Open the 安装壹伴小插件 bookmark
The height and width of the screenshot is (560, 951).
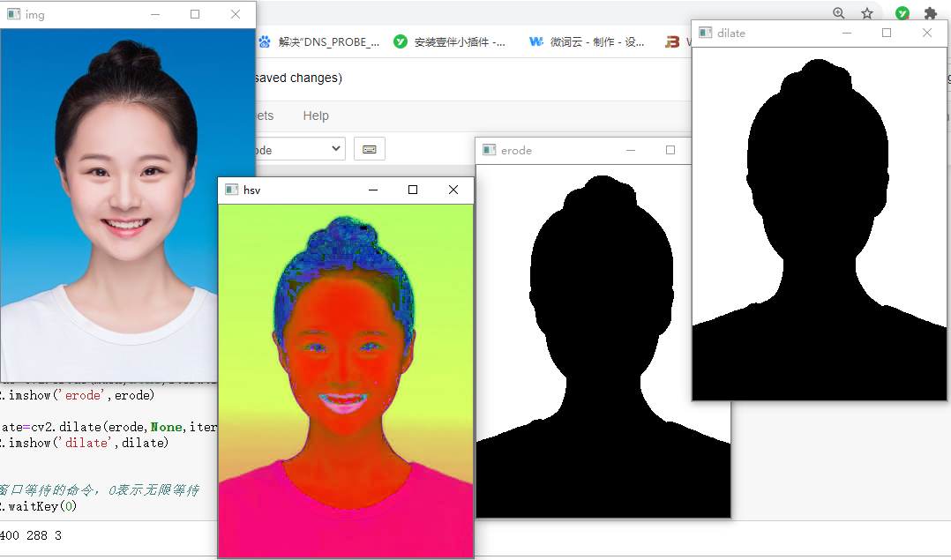[x=449, y=41]
